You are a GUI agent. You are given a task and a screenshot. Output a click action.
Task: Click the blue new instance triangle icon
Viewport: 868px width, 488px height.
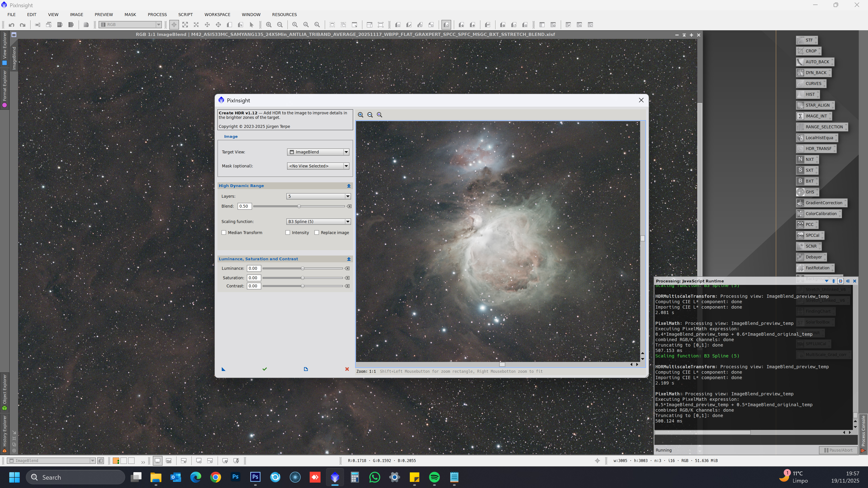coord(223,369)
